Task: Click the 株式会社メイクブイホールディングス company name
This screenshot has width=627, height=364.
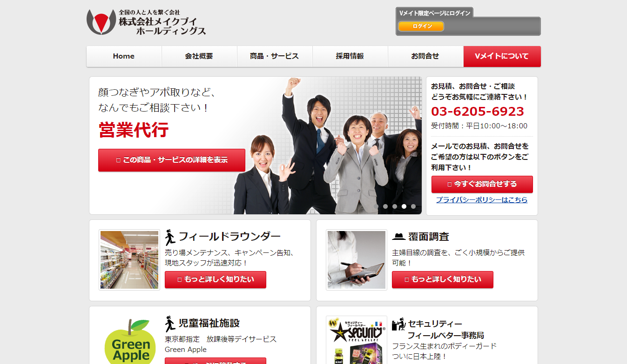Action: click(x=162, y=26)
